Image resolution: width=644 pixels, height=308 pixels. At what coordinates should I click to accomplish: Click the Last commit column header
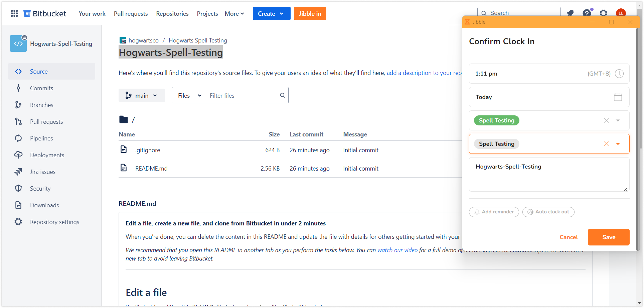(307, 134)
